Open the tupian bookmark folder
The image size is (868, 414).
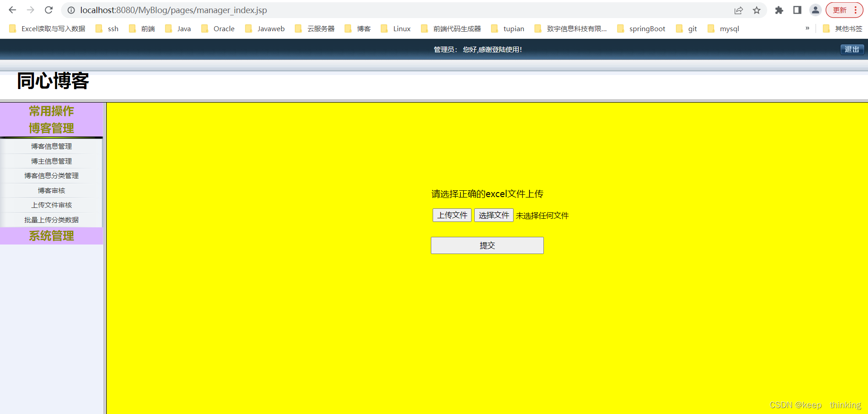[508, 28]
